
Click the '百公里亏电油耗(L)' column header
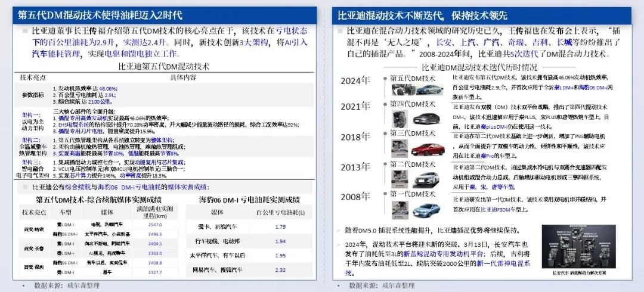(x=280, y=212)
